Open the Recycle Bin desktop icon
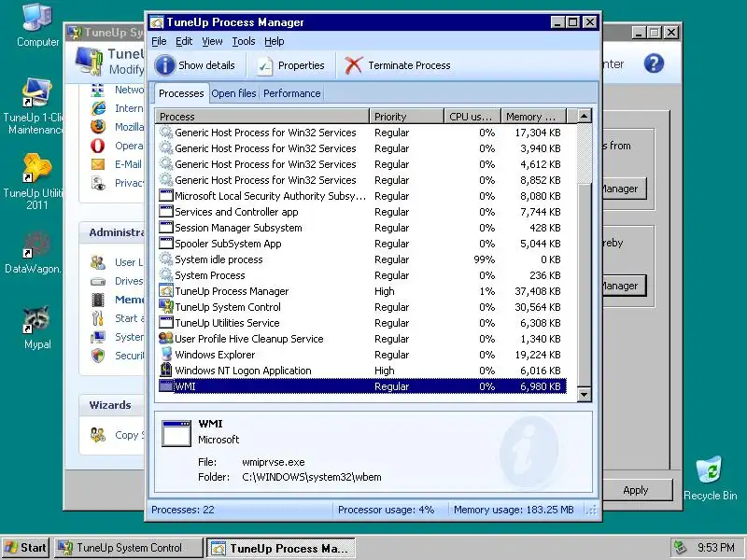This screenshot has width=747, height=560. click(710, 479)
